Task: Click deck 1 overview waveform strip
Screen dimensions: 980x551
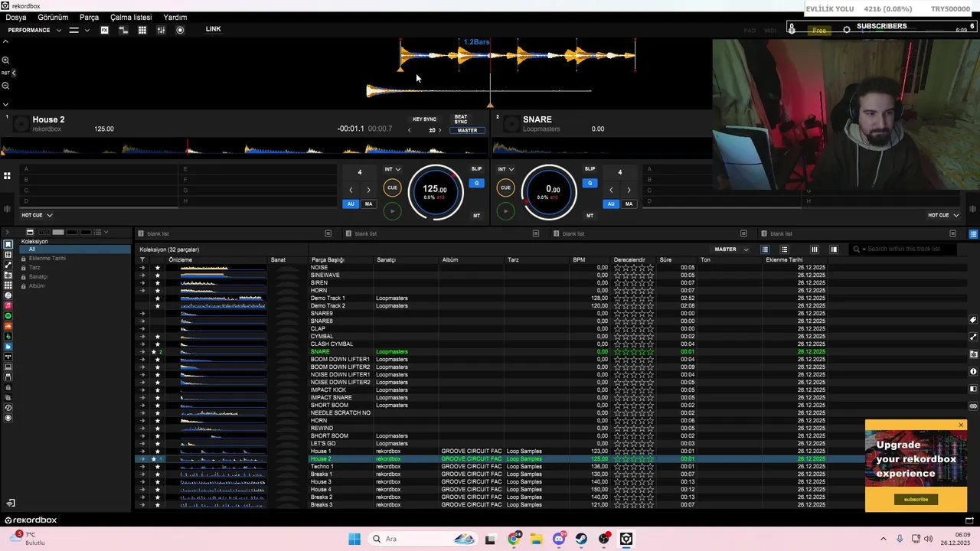Action: pos(243,147)
